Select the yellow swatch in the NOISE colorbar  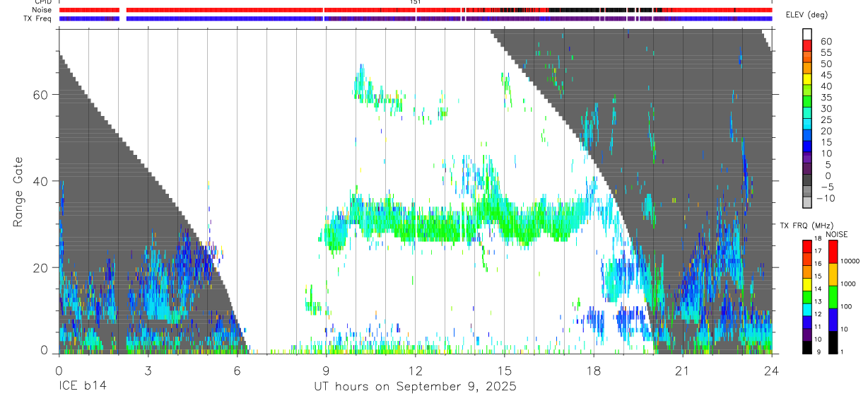coord(833,274)
